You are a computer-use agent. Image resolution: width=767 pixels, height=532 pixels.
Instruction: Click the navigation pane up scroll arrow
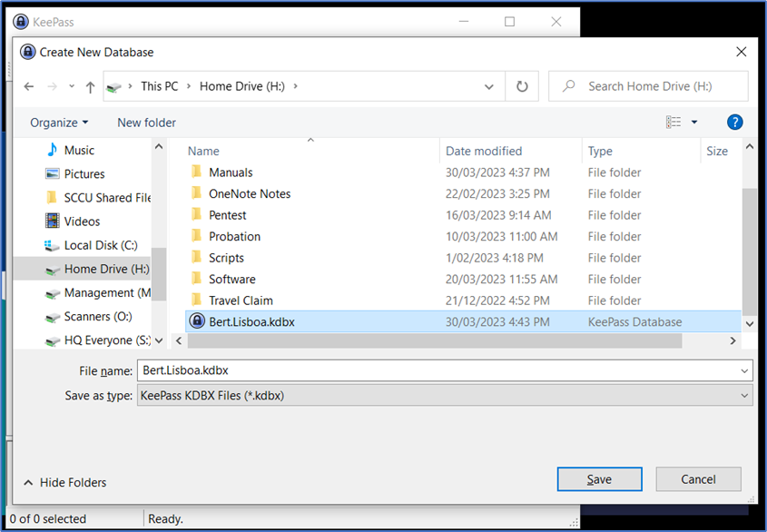159,146
